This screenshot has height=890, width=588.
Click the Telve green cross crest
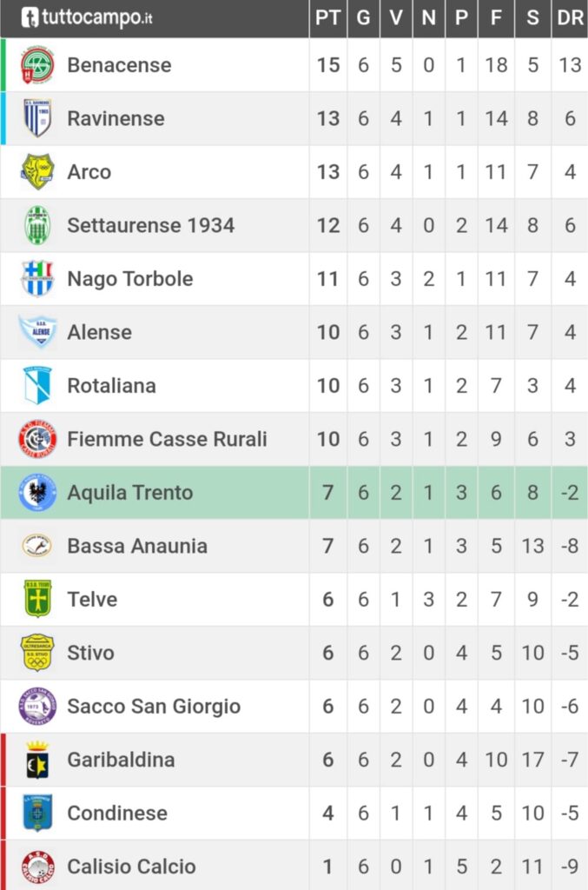[37, 600]
